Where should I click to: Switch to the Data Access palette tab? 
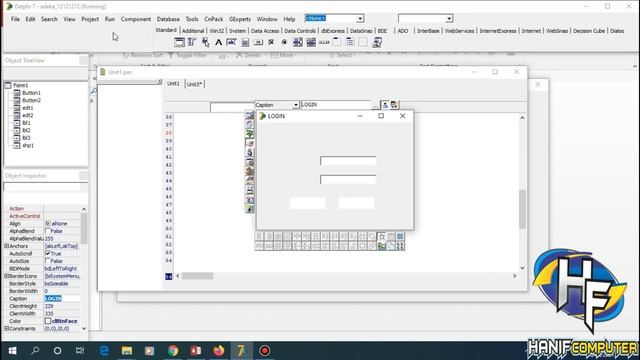pyautogui.click(x=265, y=31)
